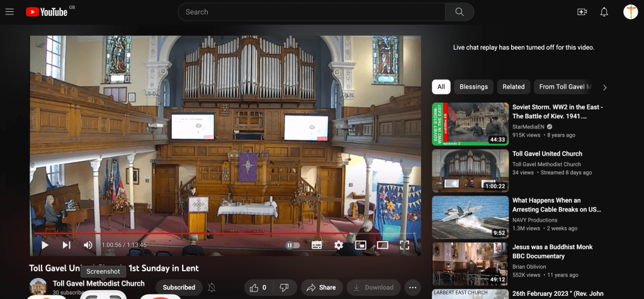The image size is (644, 299).
Task: Open the video settings gear
Action: coord(339,245)
